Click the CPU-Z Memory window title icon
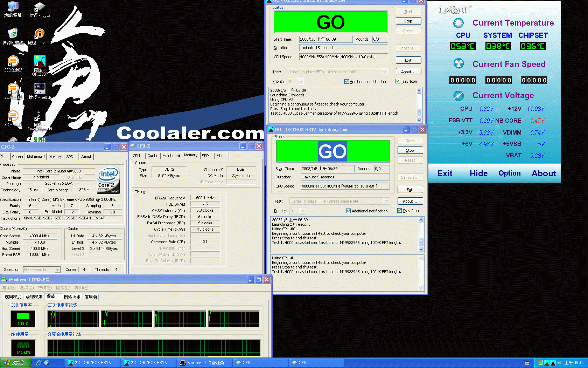This screenshot has width=588, height=368. pos(133,146)
